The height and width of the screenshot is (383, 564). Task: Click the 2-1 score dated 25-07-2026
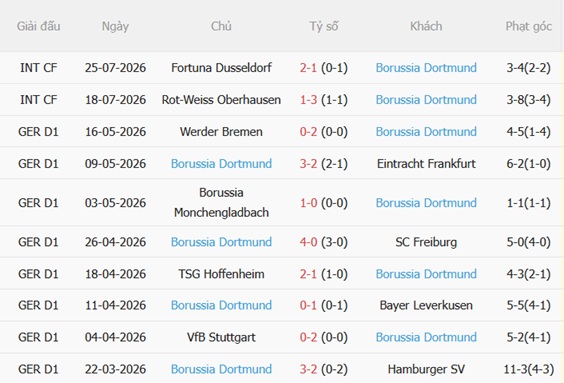click(x=308, y=68)
